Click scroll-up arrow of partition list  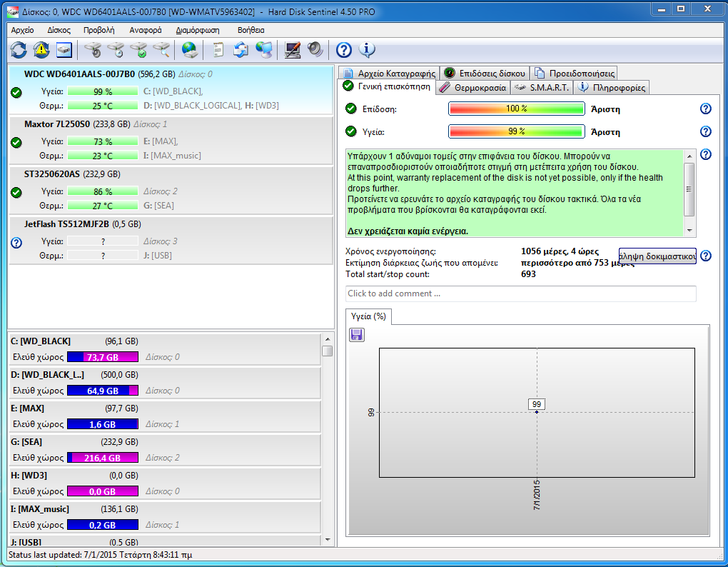tap(328, 339)
